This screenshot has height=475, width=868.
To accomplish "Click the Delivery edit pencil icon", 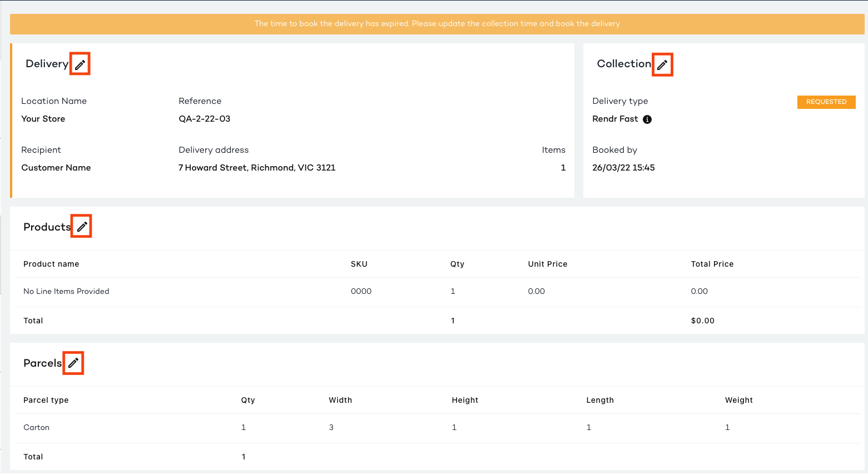I will [x=80, y=64].
